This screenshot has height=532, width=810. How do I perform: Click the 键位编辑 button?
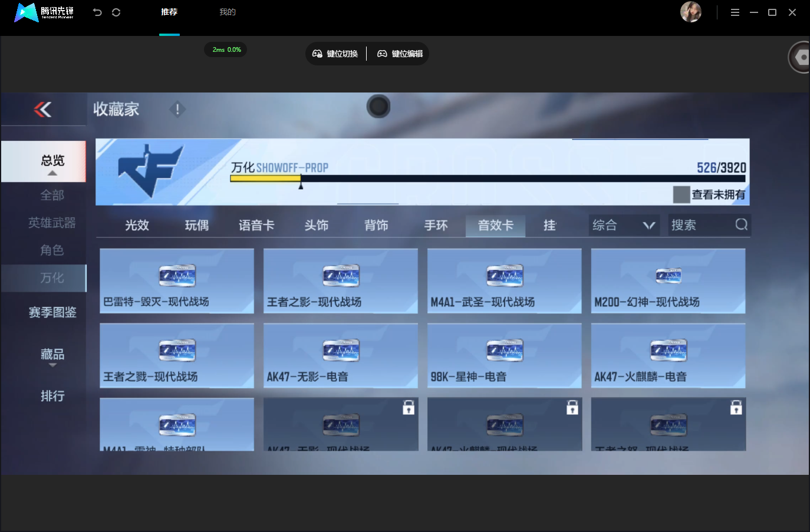pos(400,54)
